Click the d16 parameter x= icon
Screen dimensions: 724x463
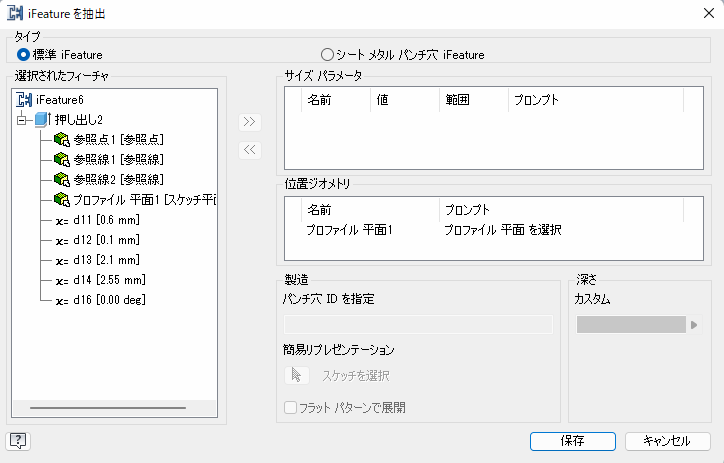point(62,301)
